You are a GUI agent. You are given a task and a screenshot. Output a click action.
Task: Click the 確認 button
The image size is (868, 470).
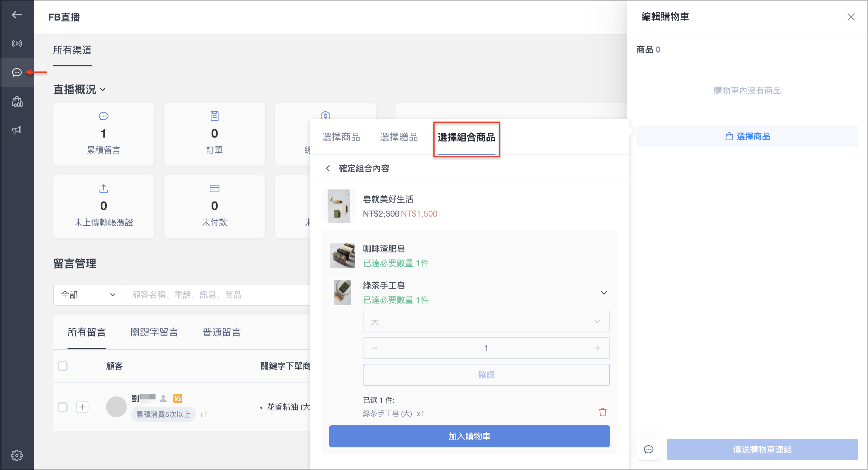(x=486, y=375)
